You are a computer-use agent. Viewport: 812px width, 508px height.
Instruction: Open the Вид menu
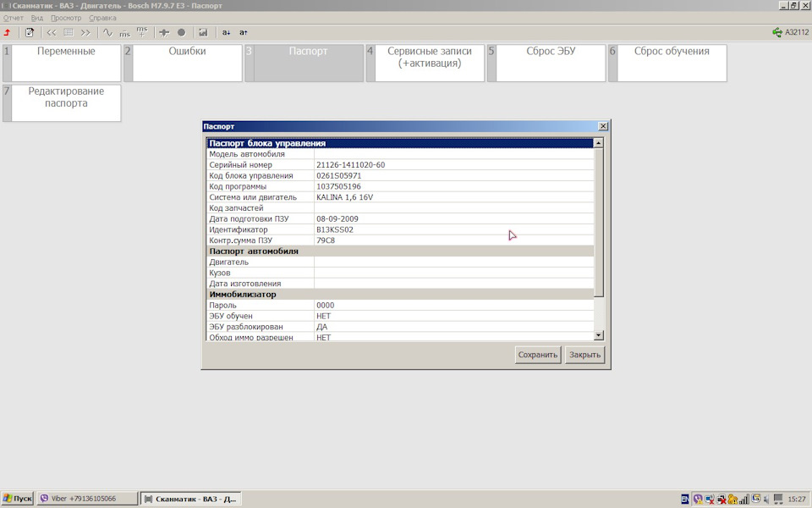(x=36, y=18)
